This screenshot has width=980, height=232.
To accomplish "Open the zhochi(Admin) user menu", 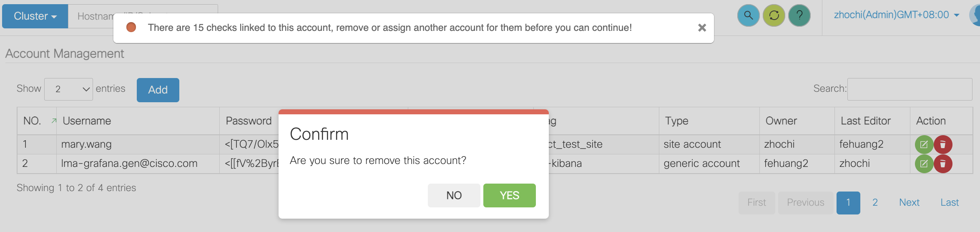I will 897,15.
